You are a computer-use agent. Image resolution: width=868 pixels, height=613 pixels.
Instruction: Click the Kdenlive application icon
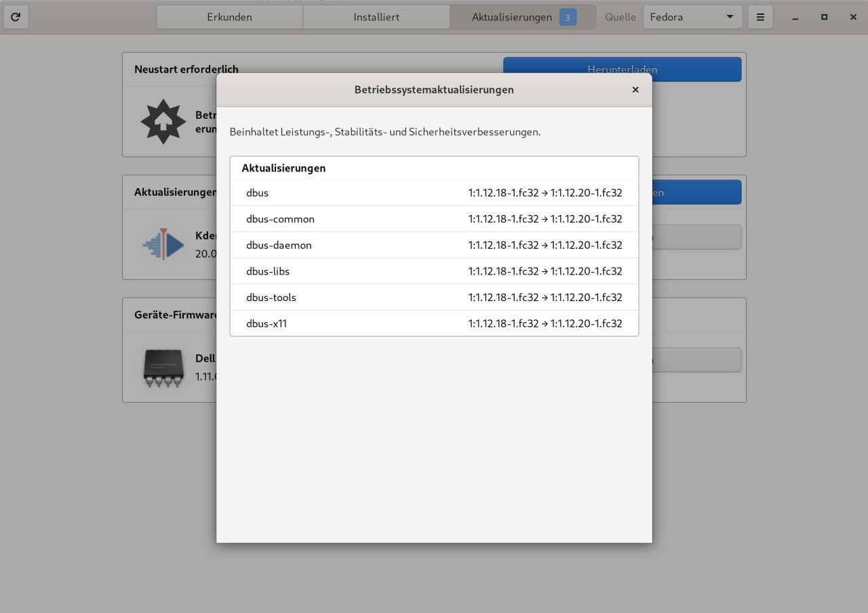[163, 244]
